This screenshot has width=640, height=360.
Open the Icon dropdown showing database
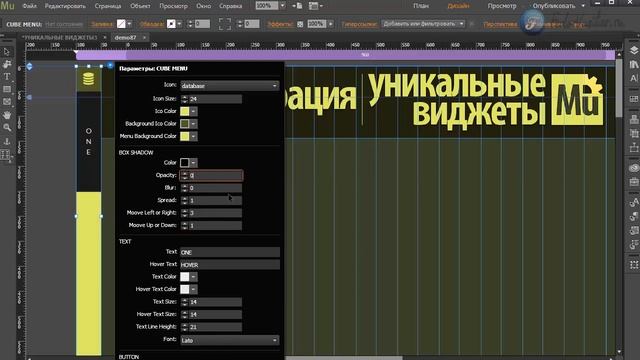click(230, 86)
